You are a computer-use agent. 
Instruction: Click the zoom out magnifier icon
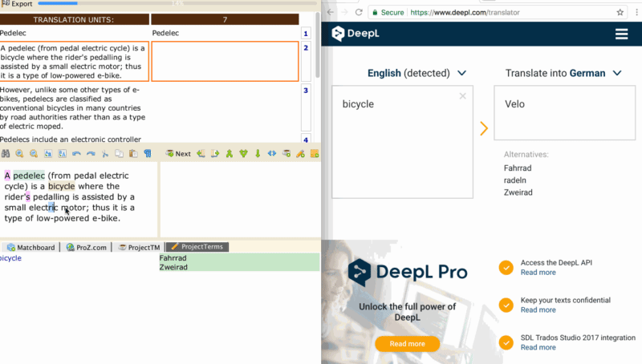(34, 154)
